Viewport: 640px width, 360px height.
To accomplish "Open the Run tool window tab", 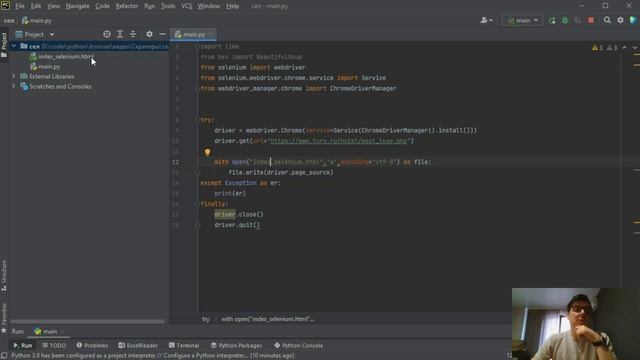I will (x=22, y=345).
